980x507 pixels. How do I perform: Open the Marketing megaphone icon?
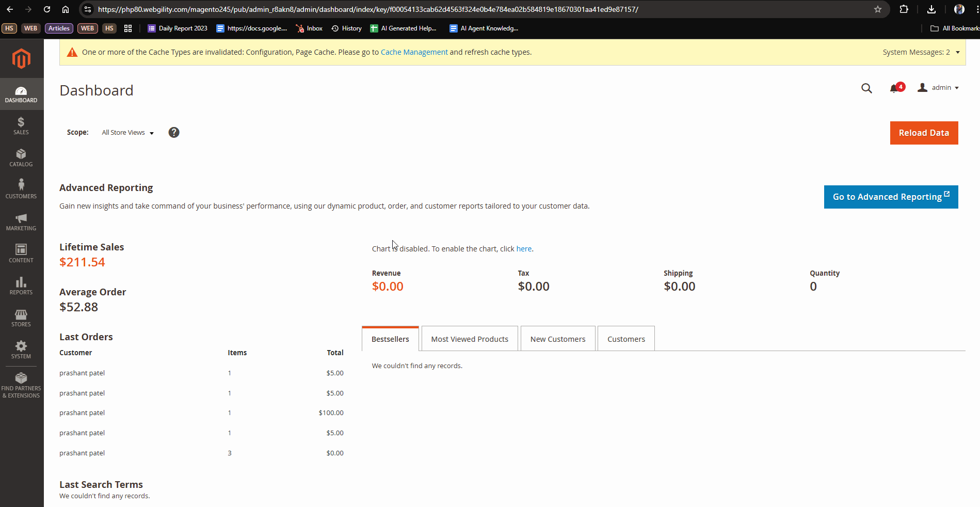click(21, 222)
